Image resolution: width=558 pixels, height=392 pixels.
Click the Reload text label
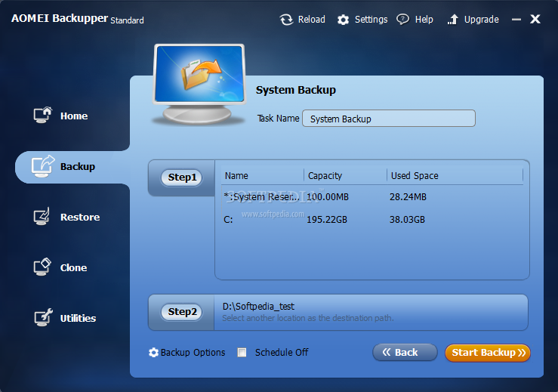pyautogui.click(x=311, y=19)
